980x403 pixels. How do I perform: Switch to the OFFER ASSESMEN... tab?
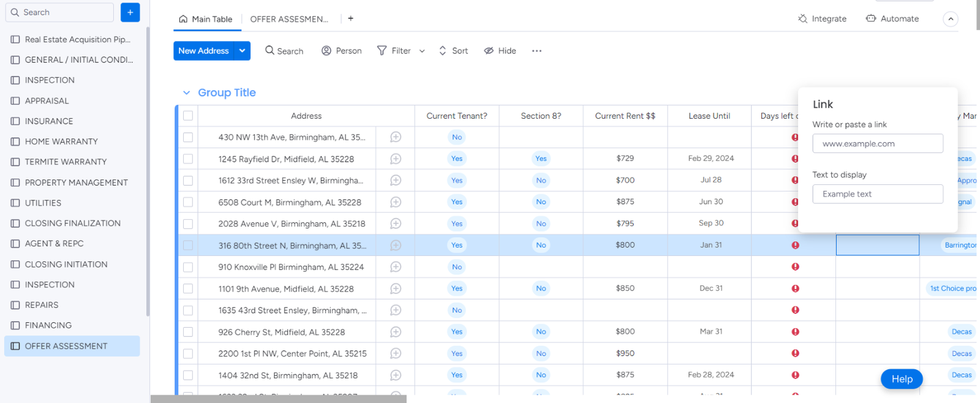288,19
